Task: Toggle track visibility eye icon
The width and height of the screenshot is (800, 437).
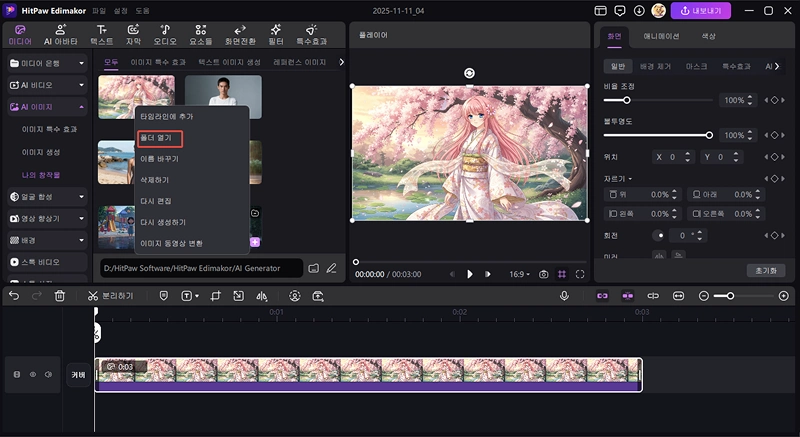Action: [32, 375]
